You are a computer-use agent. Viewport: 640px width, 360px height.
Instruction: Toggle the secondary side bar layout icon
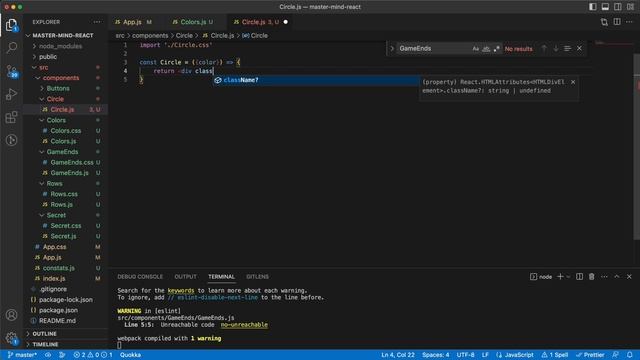(618, 7)
